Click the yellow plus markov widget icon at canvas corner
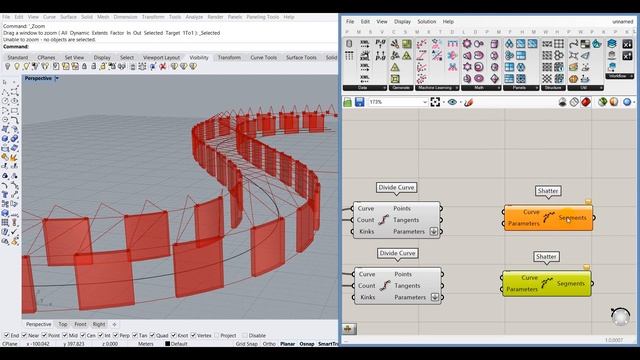Viewport: 640px width, 360px height. (x=348, y=328)
